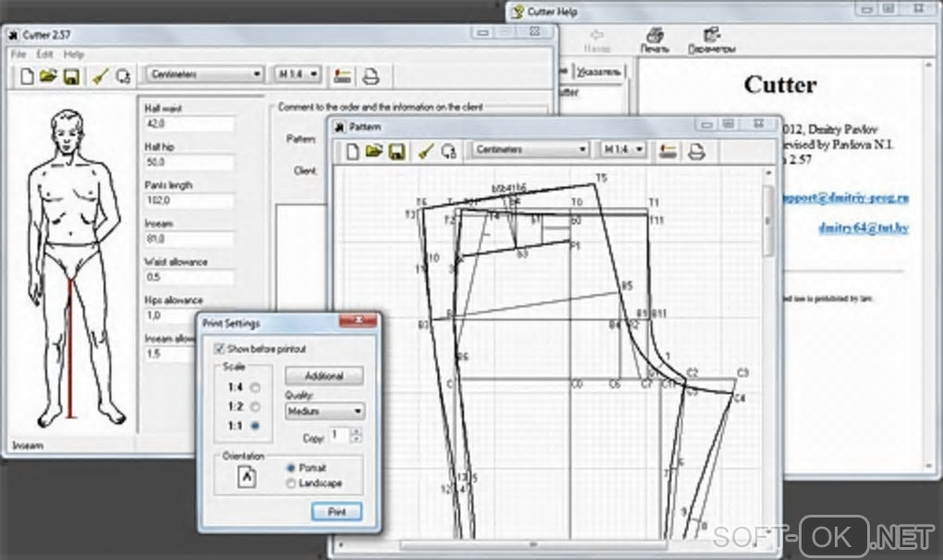Switch to the index tab in Cutter Help
The image size is (943, 560).
pos(598,72)
